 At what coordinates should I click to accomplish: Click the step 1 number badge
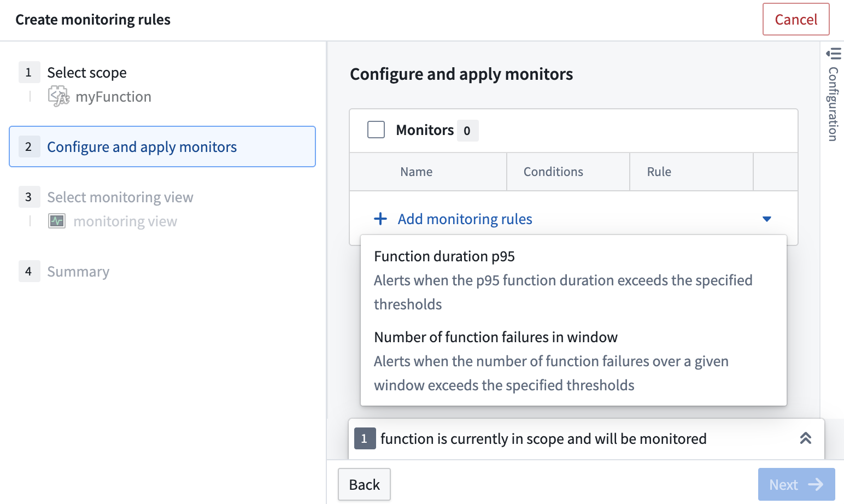(29, 72)
